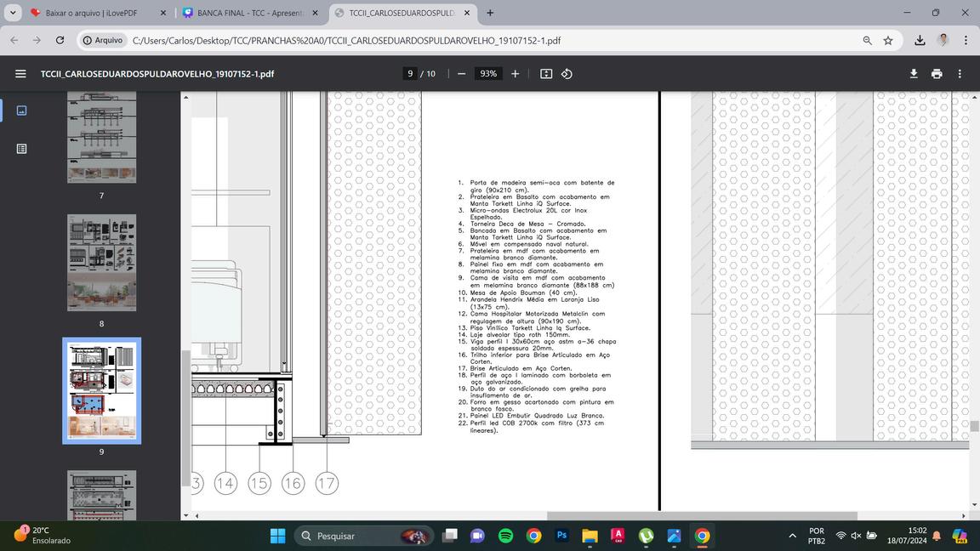Viewport: 980px width, 551px height.
Task: Select page 9 thumbnail
Action: coord(101,391)
